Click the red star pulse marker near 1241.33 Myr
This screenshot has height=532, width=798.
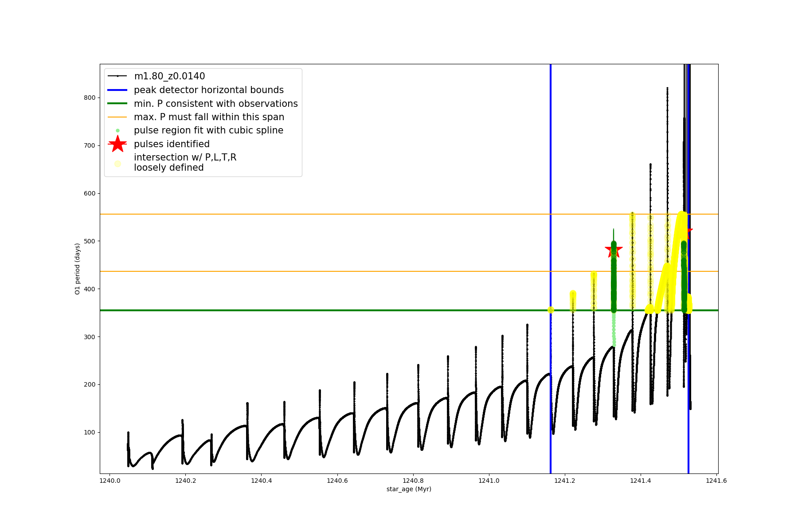pos(614,250)
